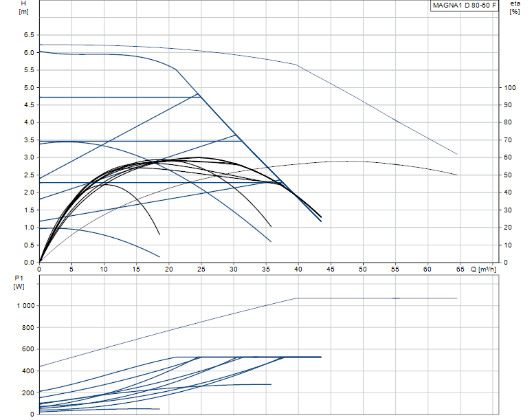Viewport: 532px width, 420px height.
Task: Select the 40 tick on the eta axis
Action: click(507, 192)
